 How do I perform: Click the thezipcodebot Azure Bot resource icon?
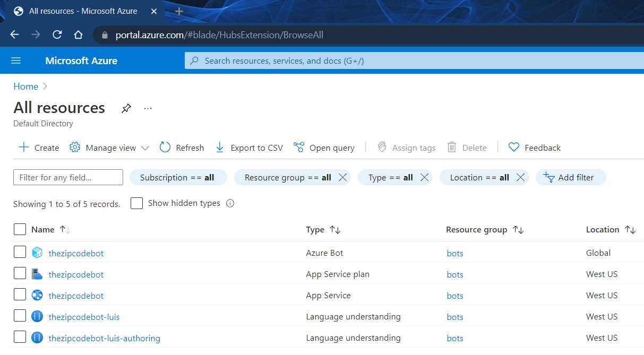[37, 253]
